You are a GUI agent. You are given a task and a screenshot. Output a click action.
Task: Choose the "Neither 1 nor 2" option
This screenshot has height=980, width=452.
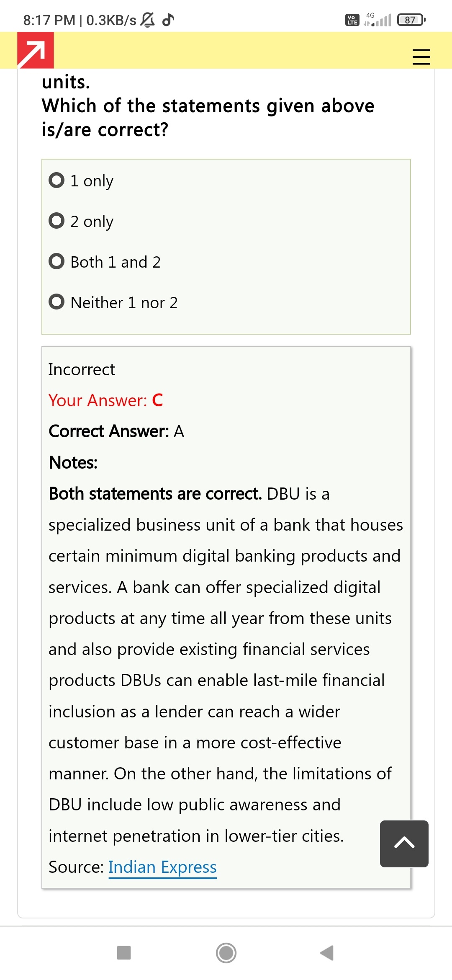[x=57, y=302]
